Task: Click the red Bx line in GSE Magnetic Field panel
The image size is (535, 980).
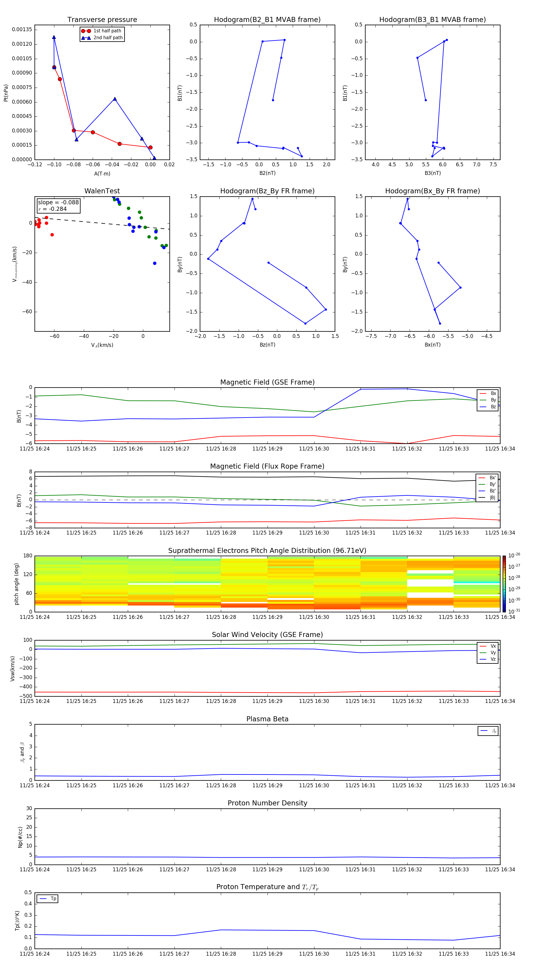Action: pyautogui.click(x=267, y=436)
